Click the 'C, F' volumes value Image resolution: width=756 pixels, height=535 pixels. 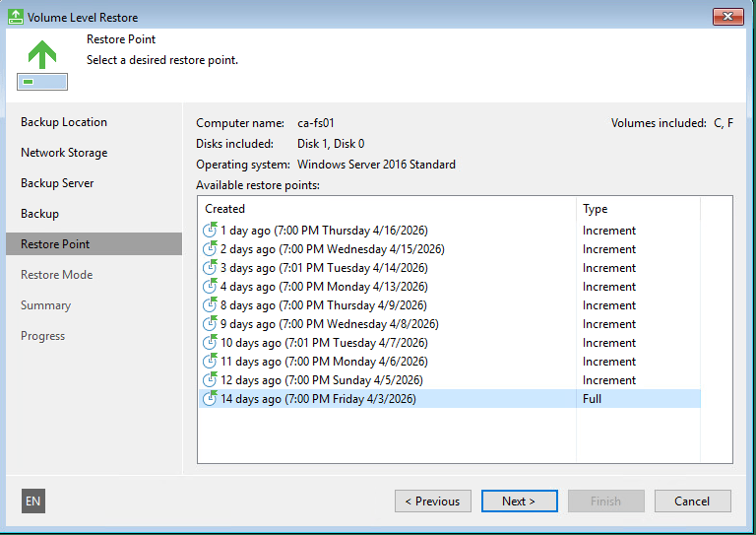(x=724, y=123)
